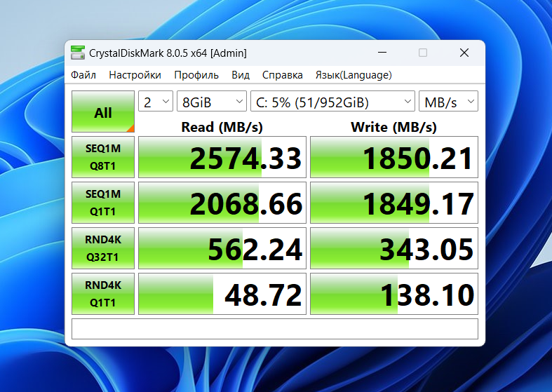Click the Read (MB/s) column header
552x392 pixels.
coord(222,127)
